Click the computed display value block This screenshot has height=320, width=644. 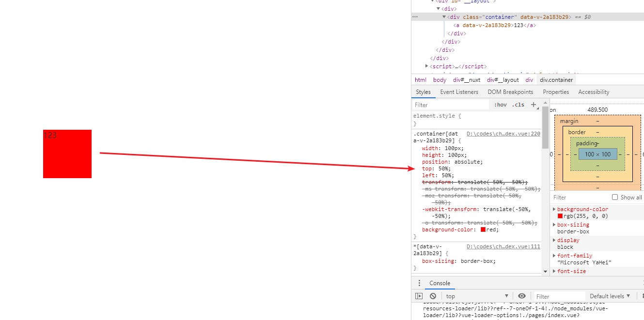click(x=565, y=247)
